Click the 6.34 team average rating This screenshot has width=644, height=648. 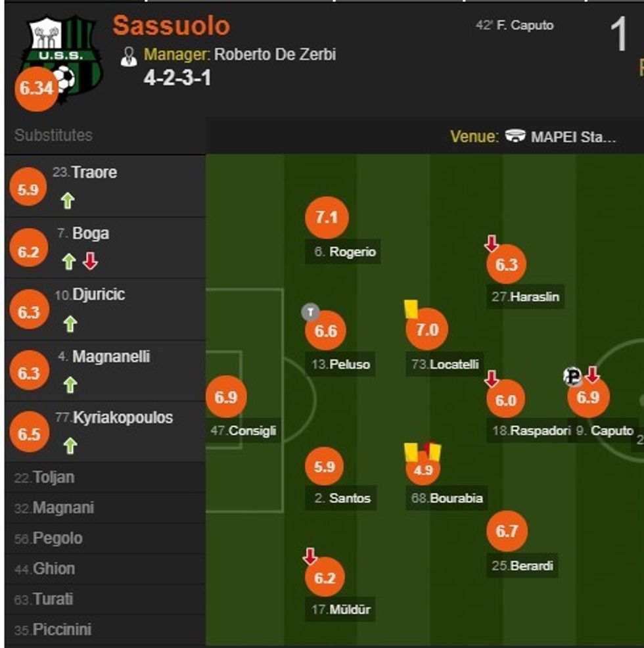click(35, 88)
